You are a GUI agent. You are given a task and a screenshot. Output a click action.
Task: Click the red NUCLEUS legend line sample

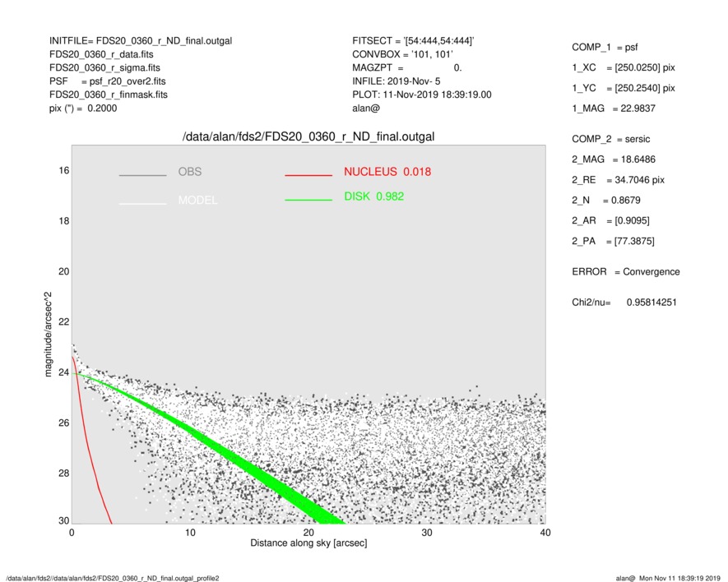tap(308, 175)
